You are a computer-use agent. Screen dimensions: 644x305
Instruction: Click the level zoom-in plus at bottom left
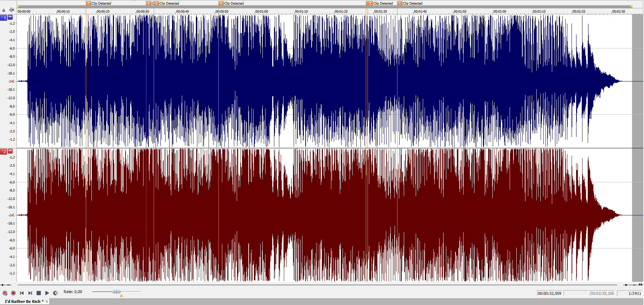(x=2, y=285)
